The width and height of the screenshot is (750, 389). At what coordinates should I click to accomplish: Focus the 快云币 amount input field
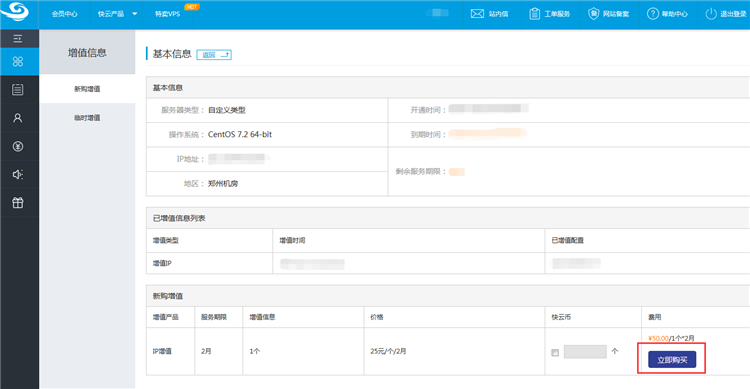pyautogui.click(x=585, y=352)
